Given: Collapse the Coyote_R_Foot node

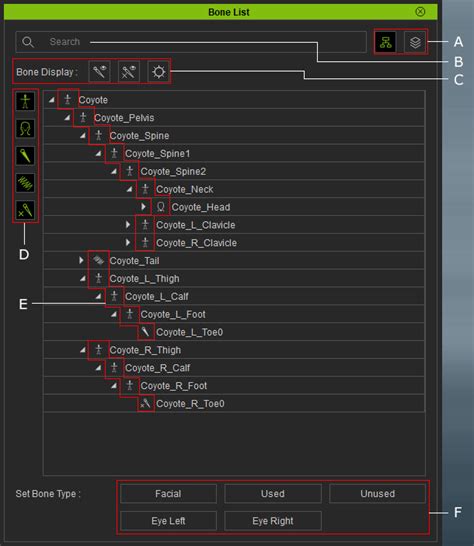Looking at the screenshot, I should [114, 386].
